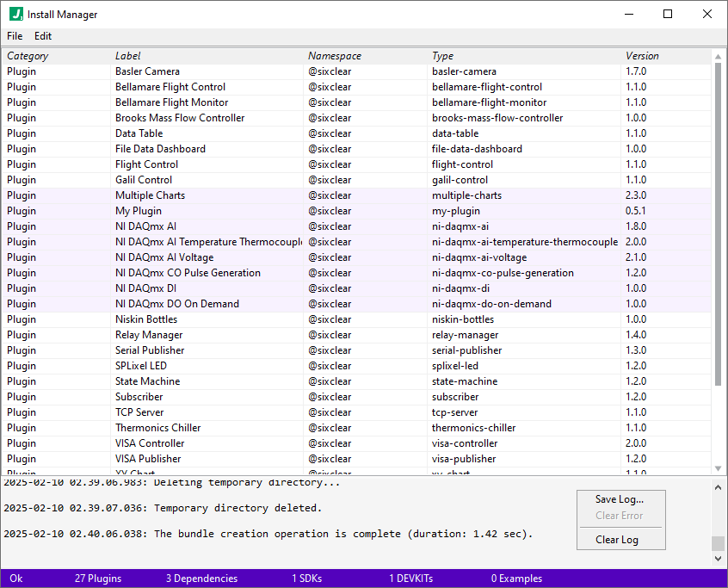Click the 27 Plugins status bar item
Image resolution: width=728 pixels, height=588 pixels.
pos(97,579)
